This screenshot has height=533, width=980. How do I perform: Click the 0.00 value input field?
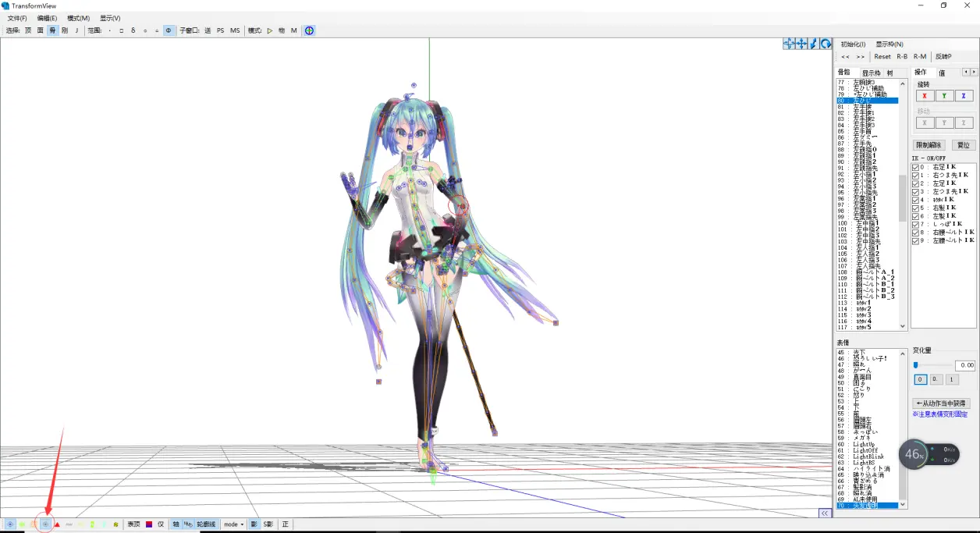965,365
